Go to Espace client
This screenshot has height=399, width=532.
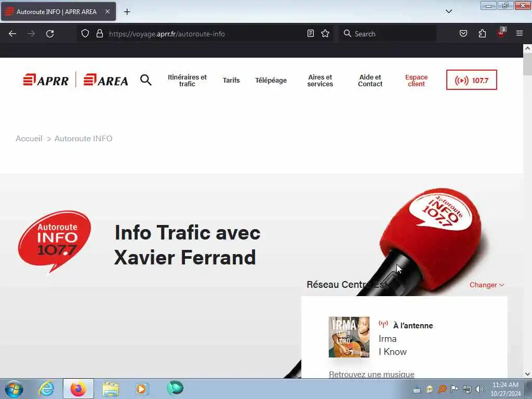click(x=416, y=81)
